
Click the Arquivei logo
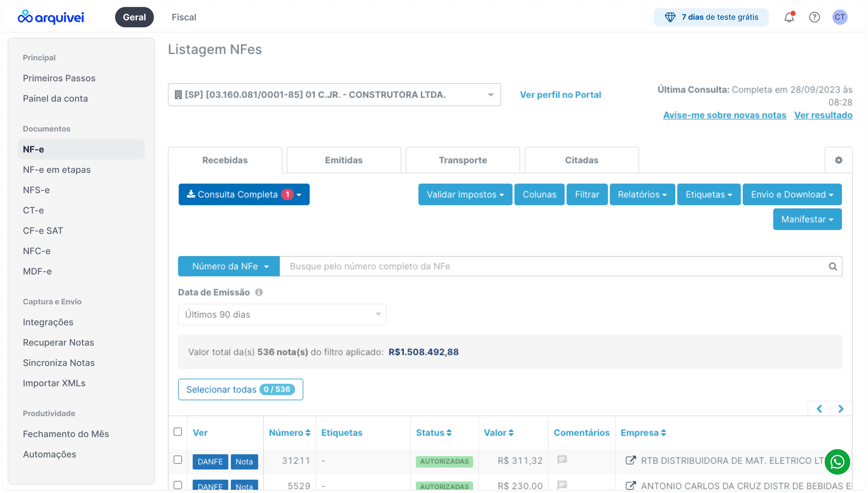click(51, 17)
